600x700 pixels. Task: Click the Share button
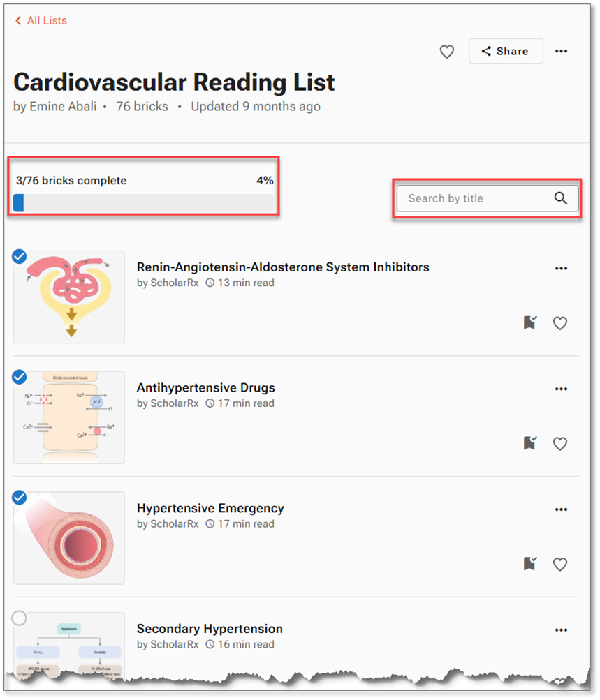click(506, 52)
